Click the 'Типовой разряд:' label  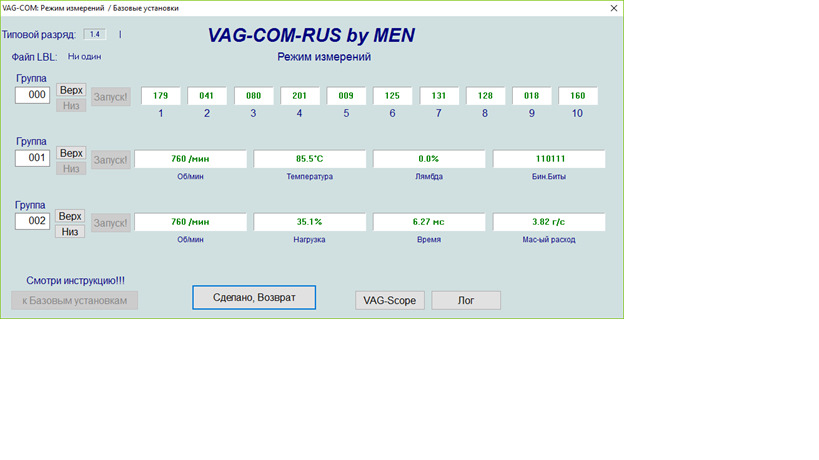(39, 35)
